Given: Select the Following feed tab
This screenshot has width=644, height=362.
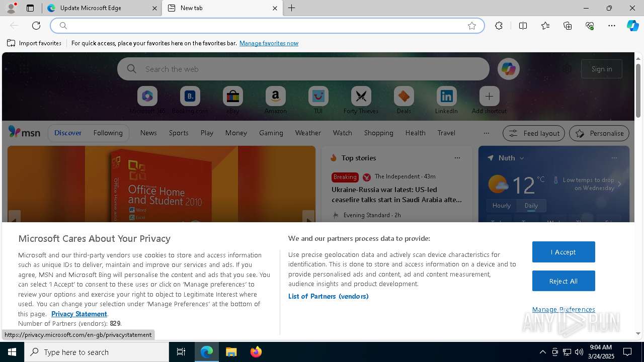Looking at the screenshot, I should click(x=108, y=133).
